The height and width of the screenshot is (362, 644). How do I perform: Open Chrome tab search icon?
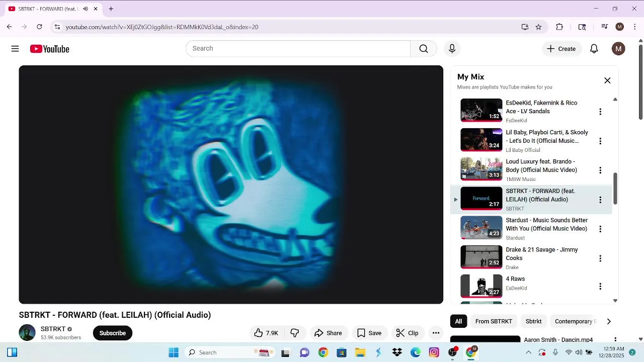(582, 27)
